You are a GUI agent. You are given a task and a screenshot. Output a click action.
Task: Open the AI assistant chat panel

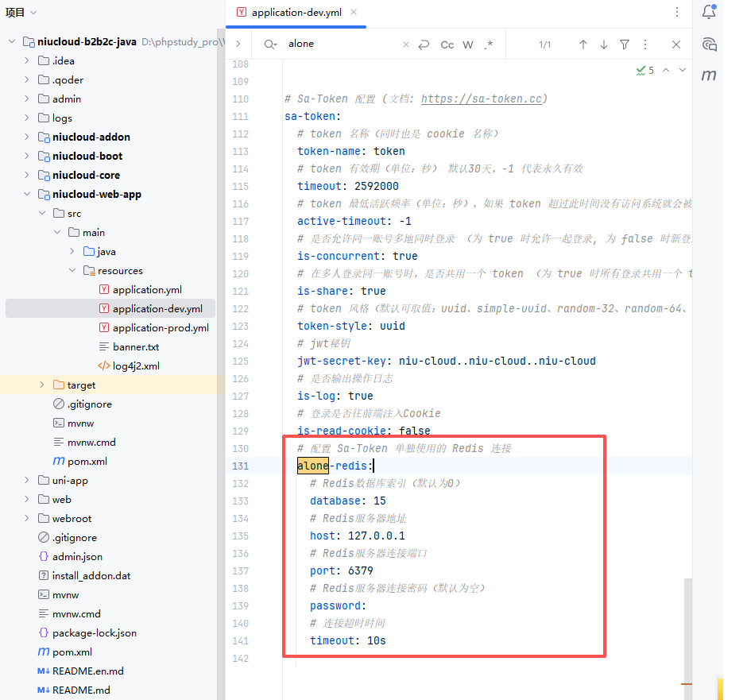point(709,44)
